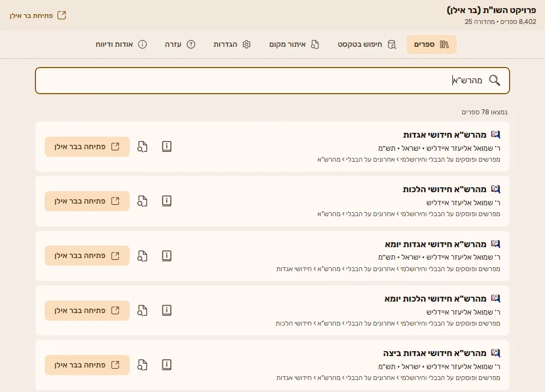This screenshot has width=545, height=392.
Task: Click the נמצאו 78 ספרים results count
Action: point(485,112)
